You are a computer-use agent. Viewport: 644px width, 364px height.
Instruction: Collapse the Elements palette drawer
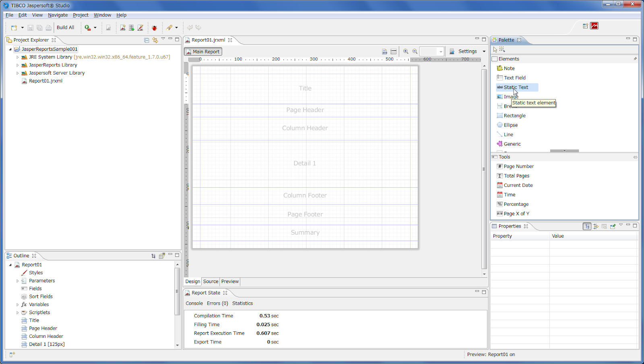pos(565,59)
